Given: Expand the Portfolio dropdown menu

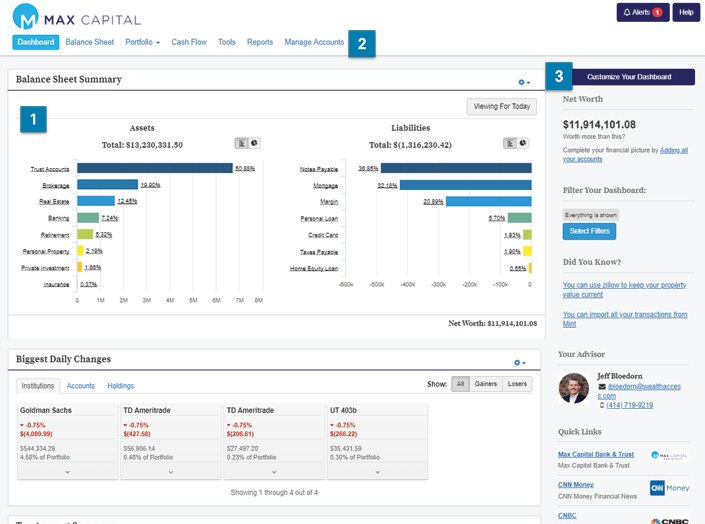Looking at the screenshot, I should pyautogui.click(x=142, y=42).
